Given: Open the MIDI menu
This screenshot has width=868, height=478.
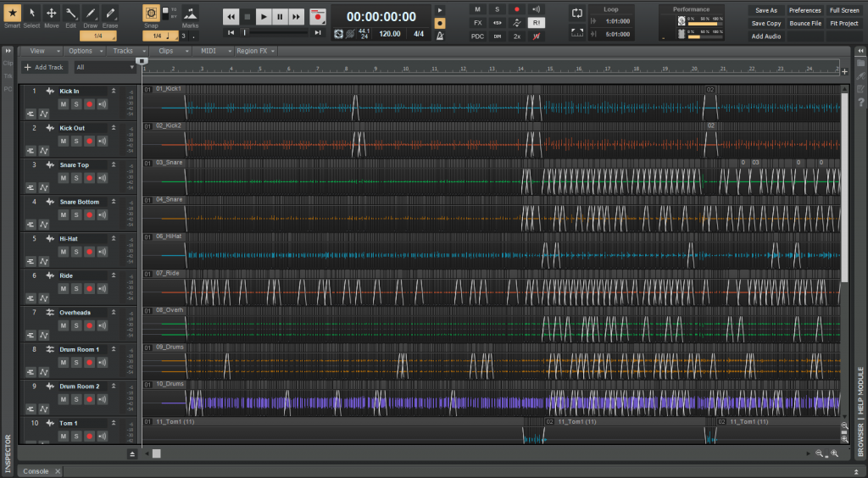Looking at the screenshot, I should point(213,51).
